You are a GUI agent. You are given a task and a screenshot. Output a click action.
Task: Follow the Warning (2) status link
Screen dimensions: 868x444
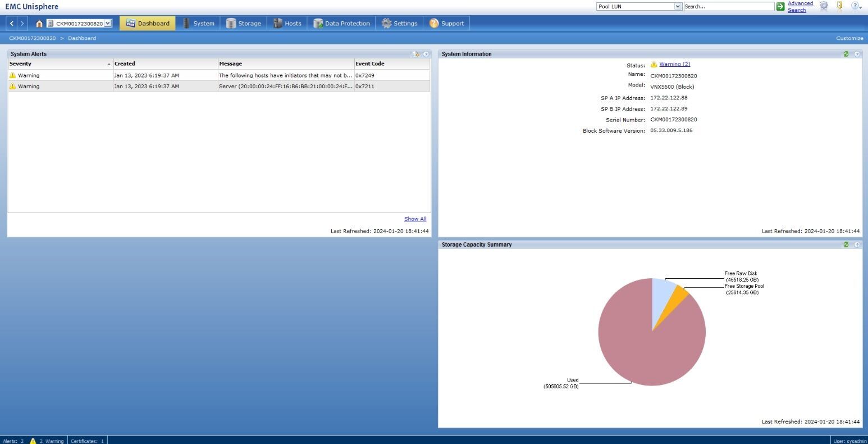tap(675, 64)
